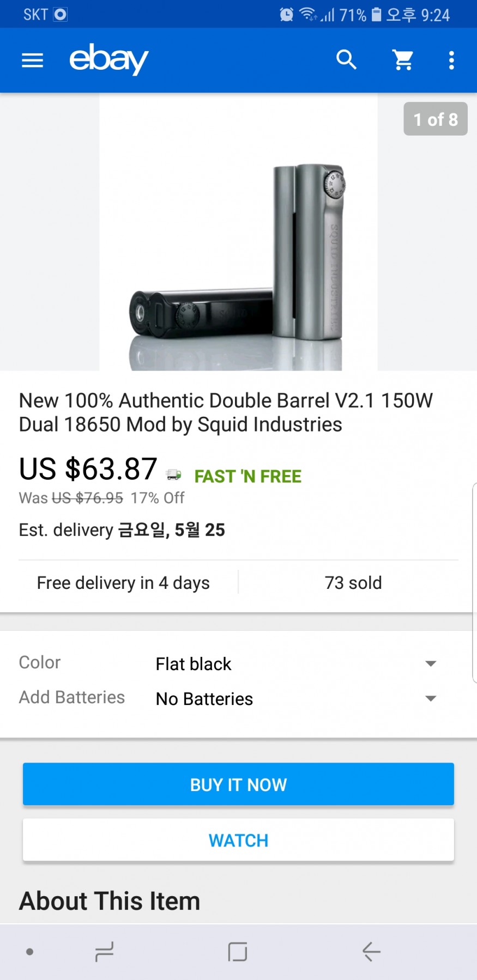Tap the 73 sold info

coord(353,583)
